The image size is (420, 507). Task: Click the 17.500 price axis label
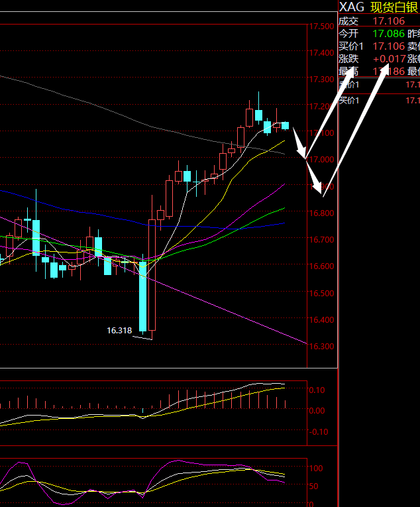click(x=321, y=27)
